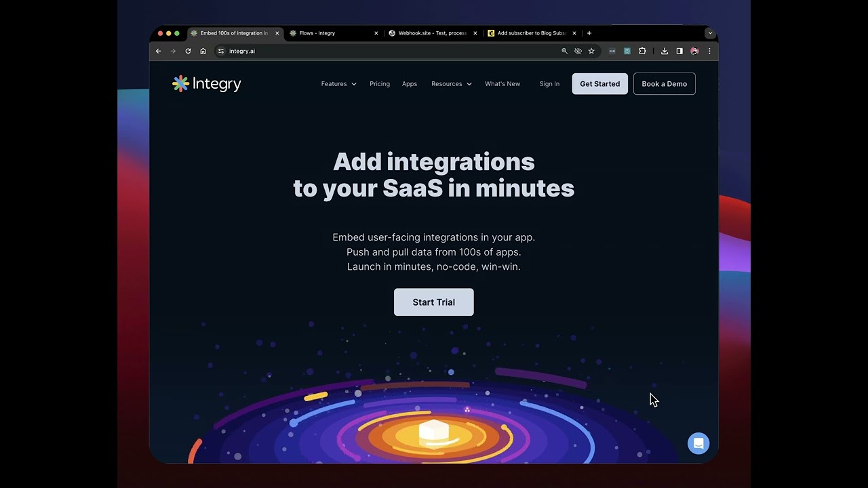Click the Integry logo
Viewport: 868px width, 488px height.
point(207,83)
